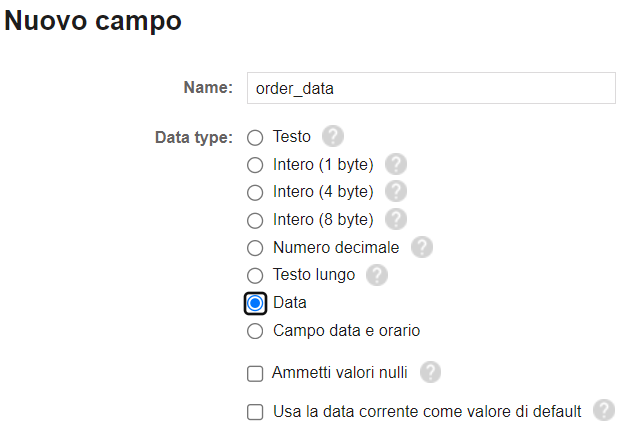Click help icon for Intero (8 byte)
Viewport: 630px width, 434px height.
coord(396,219)
